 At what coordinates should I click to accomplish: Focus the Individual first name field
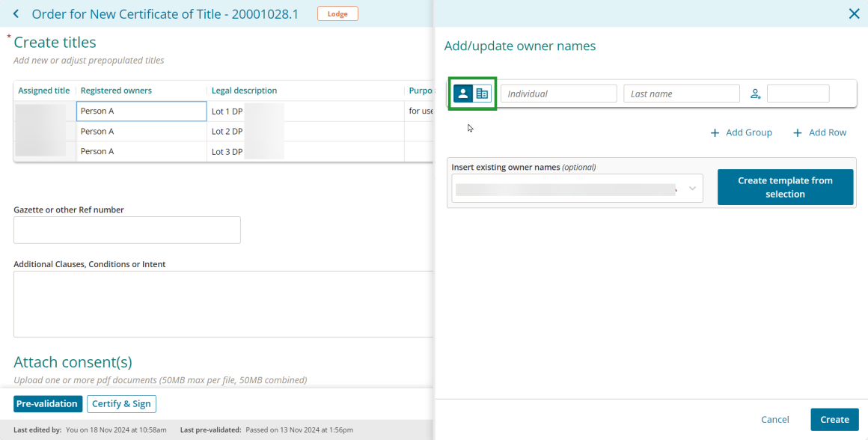tap(558, 94)
